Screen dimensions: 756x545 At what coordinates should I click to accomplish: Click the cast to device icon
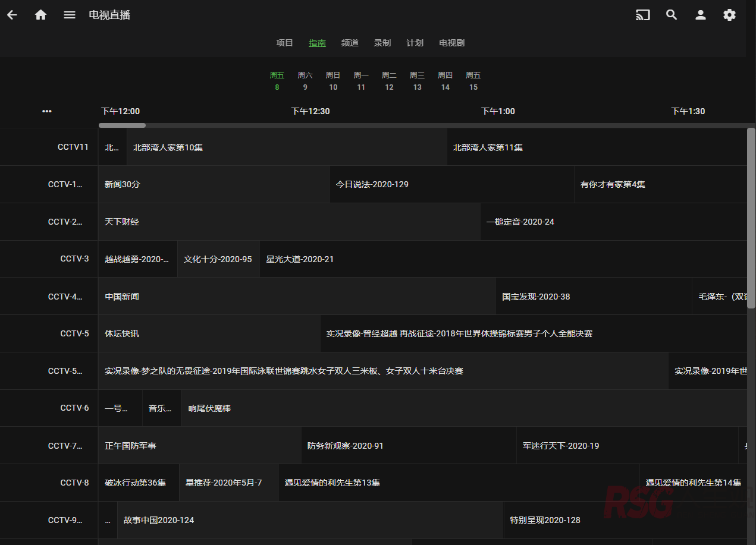point(643,15)
